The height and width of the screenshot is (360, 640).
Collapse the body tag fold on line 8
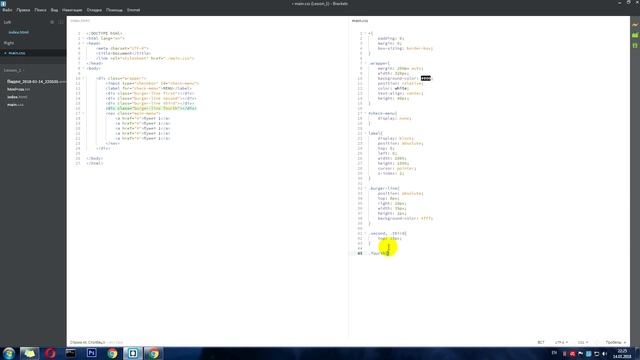(x=83, y=68)
